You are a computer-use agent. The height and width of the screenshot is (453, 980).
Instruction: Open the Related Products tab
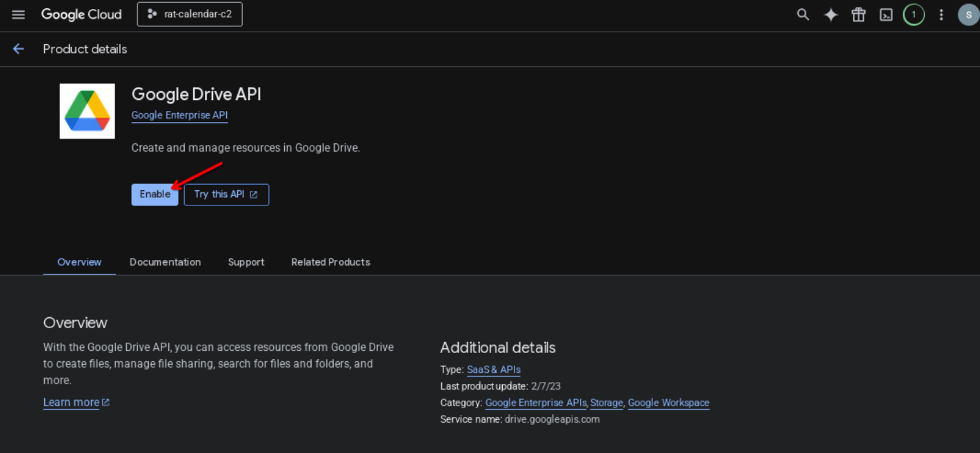331,262
